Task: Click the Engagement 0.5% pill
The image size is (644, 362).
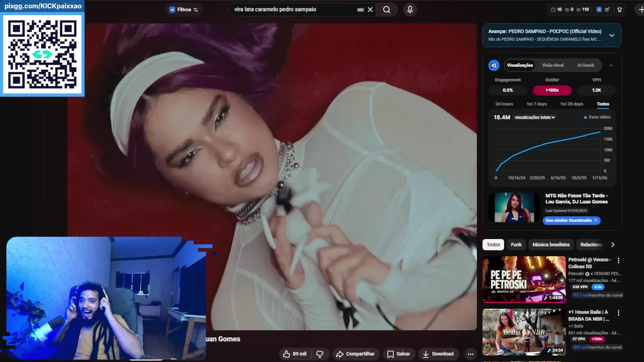Action: coord(508,90)
